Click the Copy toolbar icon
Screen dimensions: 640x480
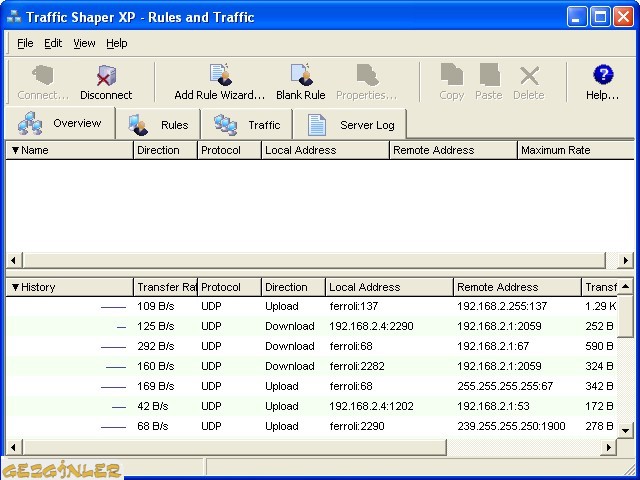[452, 82]
